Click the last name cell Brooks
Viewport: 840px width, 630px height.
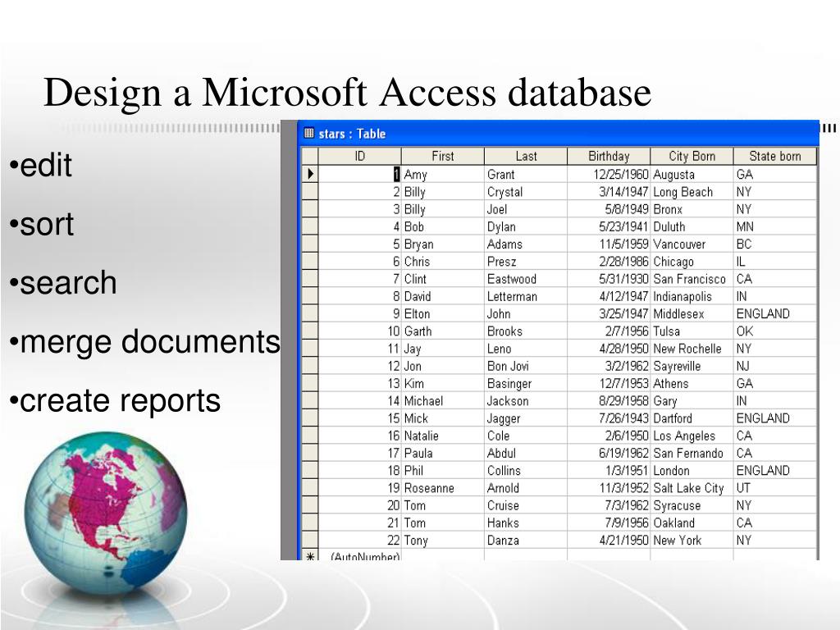pos(526,331)
